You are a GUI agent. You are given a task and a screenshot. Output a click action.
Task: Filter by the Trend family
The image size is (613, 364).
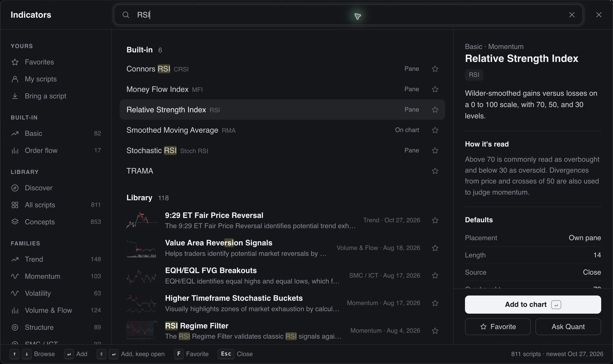(x=56, y=259)
